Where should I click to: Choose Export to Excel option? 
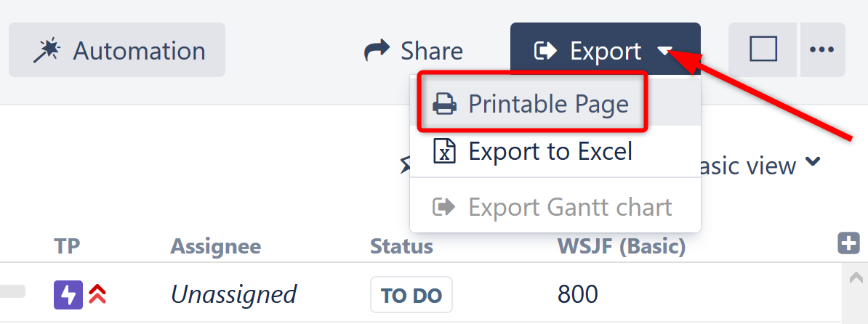(x=550, y=151)
